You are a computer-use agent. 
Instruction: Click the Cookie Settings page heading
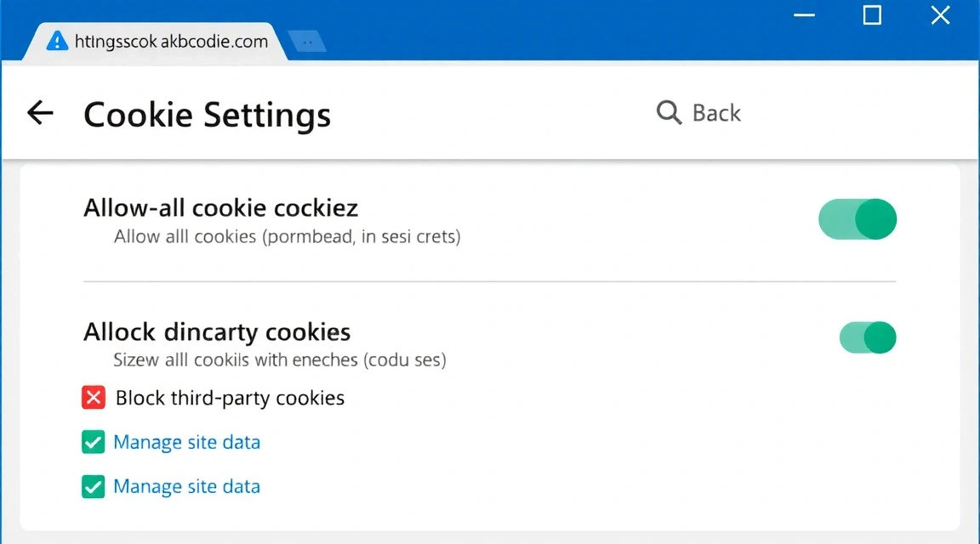[x=207, y=115]
